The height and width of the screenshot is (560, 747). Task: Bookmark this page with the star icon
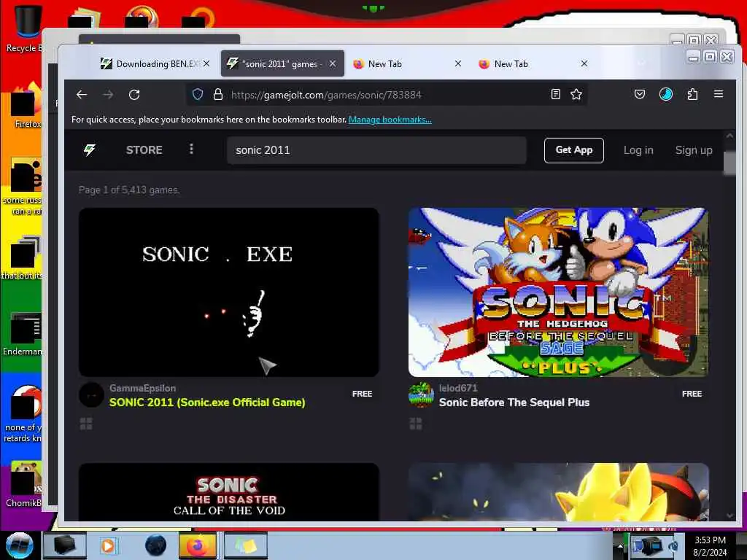tap(576, 94)
